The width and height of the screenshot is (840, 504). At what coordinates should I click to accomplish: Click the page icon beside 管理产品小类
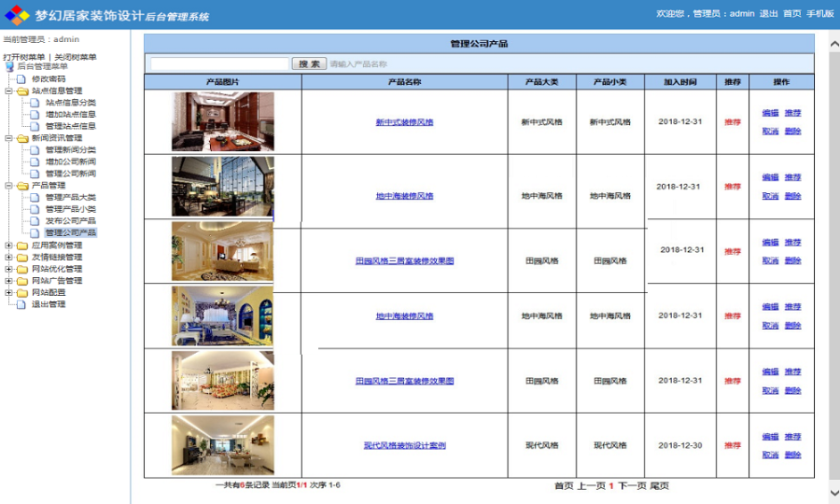click(x=35, y=209)
